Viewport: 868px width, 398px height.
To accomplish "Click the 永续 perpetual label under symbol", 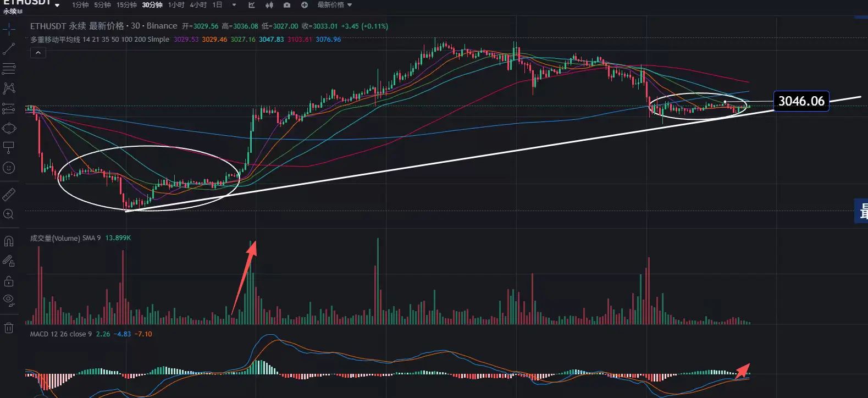I will pos(10,12).
